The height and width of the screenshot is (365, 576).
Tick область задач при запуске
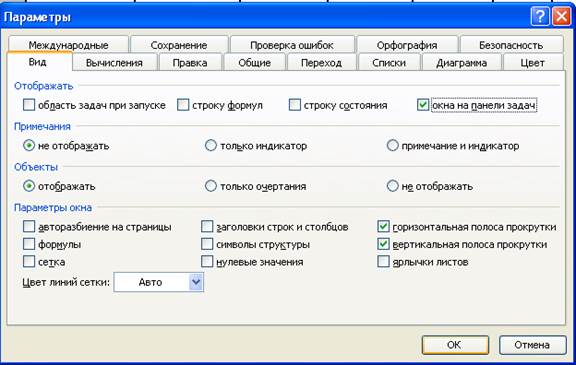point(29,105)
